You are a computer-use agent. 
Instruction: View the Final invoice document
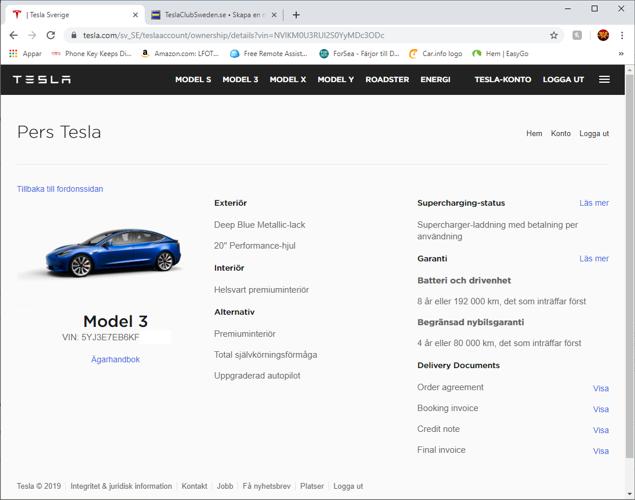(601, 451)
